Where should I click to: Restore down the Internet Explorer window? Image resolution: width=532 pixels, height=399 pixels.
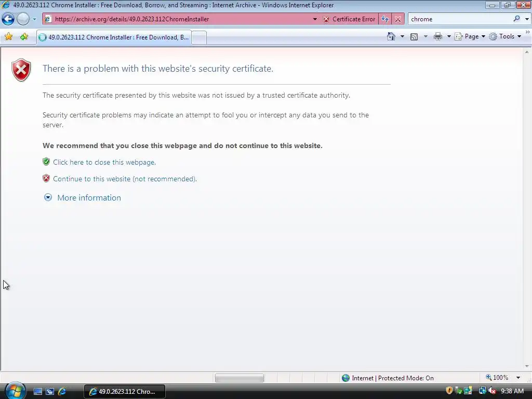507,5
